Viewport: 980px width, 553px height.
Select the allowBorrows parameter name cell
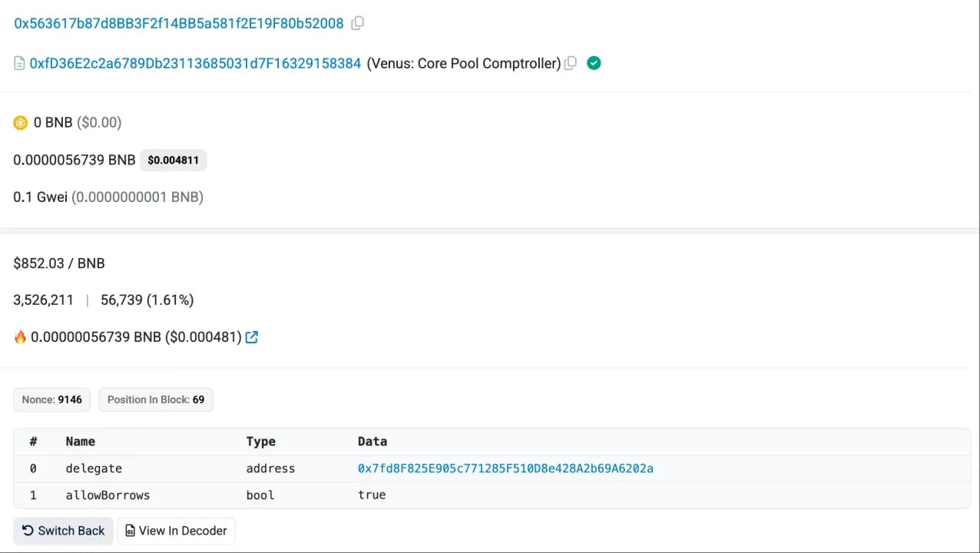108,495
